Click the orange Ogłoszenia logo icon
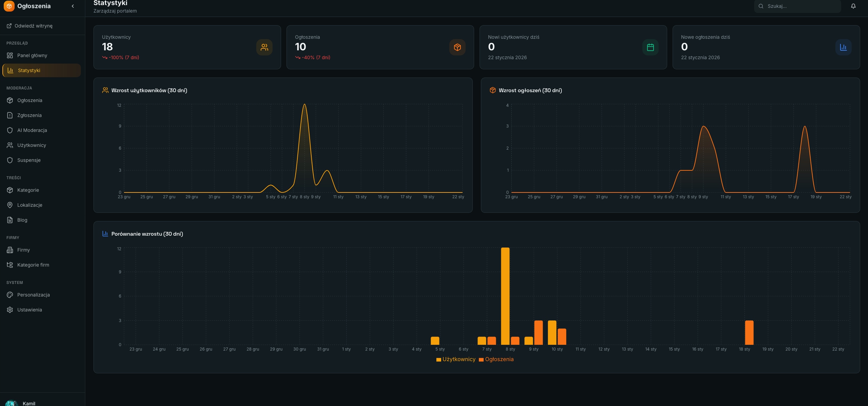 point(9,6)
